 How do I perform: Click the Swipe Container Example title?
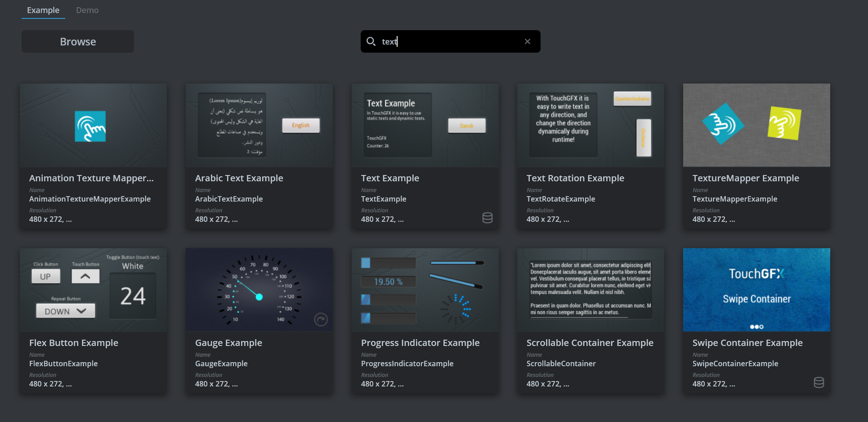[747, 343]
